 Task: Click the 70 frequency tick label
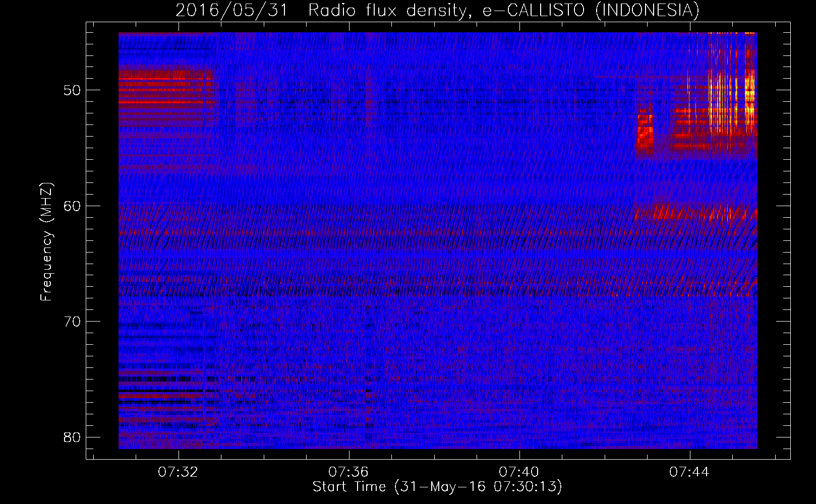point(73,322)
